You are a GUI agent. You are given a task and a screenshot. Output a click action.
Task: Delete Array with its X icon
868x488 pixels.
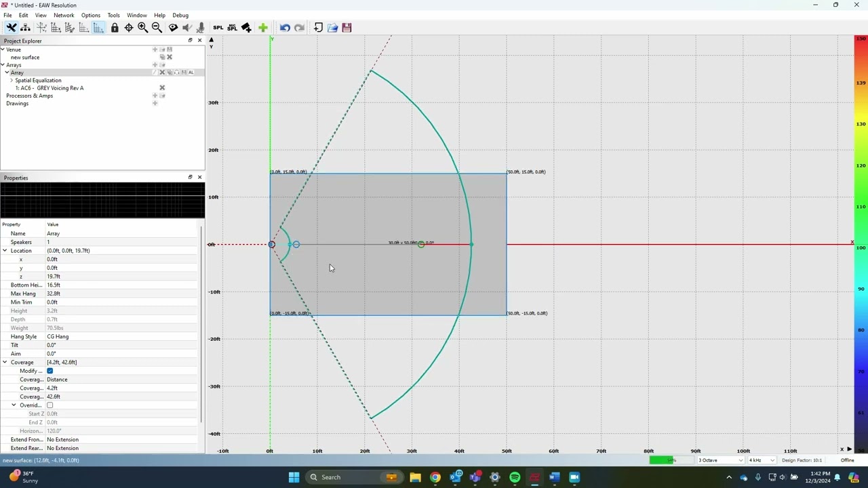(x=162, y=73)
